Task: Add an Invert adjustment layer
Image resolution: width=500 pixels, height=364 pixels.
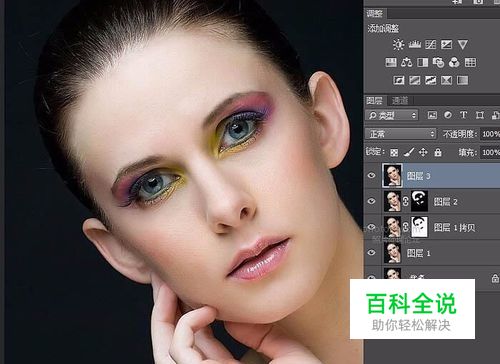Action: pos(399,80)
